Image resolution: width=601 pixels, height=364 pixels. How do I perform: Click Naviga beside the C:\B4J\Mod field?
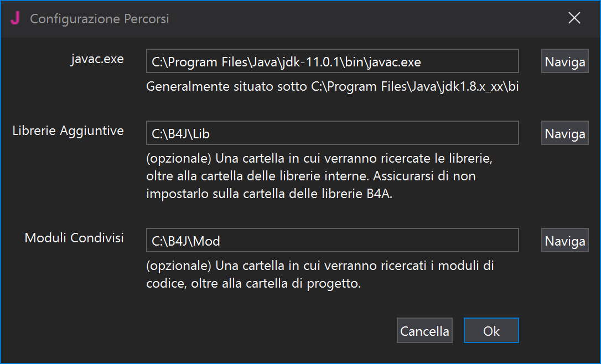564,240
